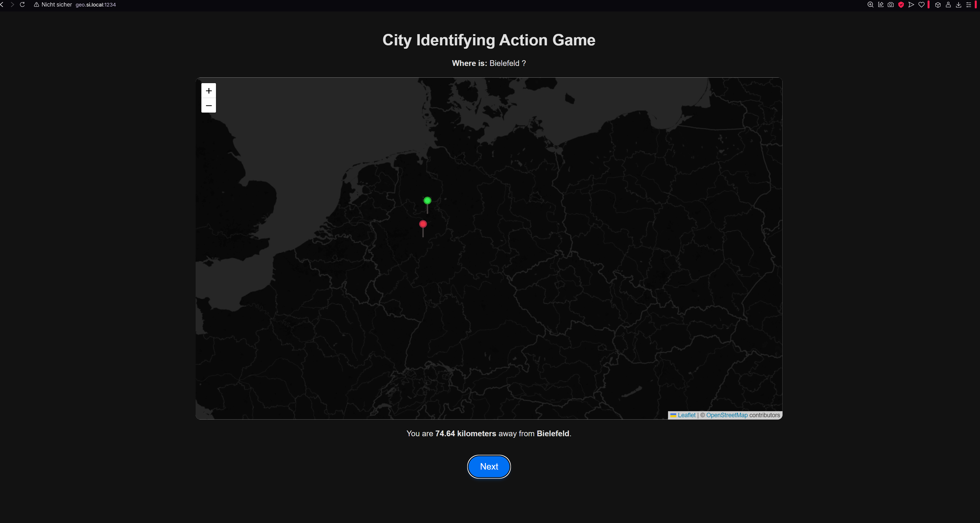Open the red shield ad-blocker icon
Image resolution: width=980 pixels, height=523 pixels.
901,5
